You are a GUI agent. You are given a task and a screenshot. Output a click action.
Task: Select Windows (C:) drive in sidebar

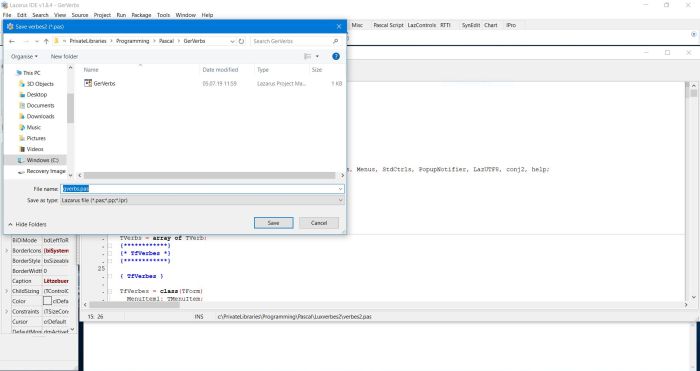[42, 160]
